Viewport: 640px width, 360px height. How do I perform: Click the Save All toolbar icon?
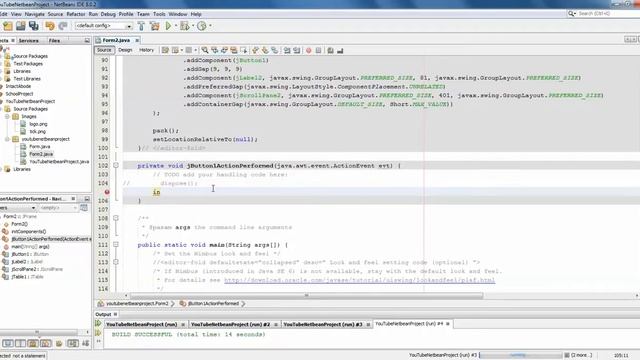33,26
